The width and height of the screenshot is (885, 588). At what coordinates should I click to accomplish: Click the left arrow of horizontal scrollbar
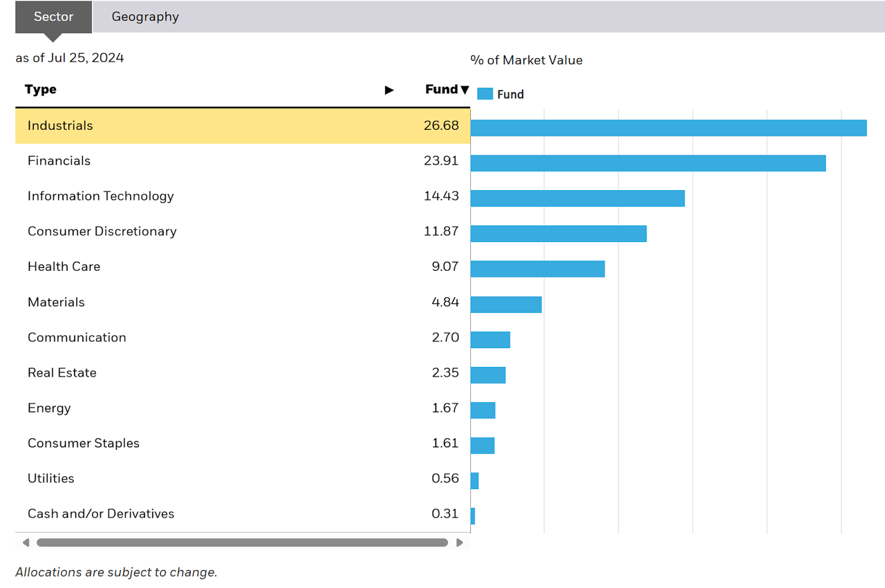26,542
